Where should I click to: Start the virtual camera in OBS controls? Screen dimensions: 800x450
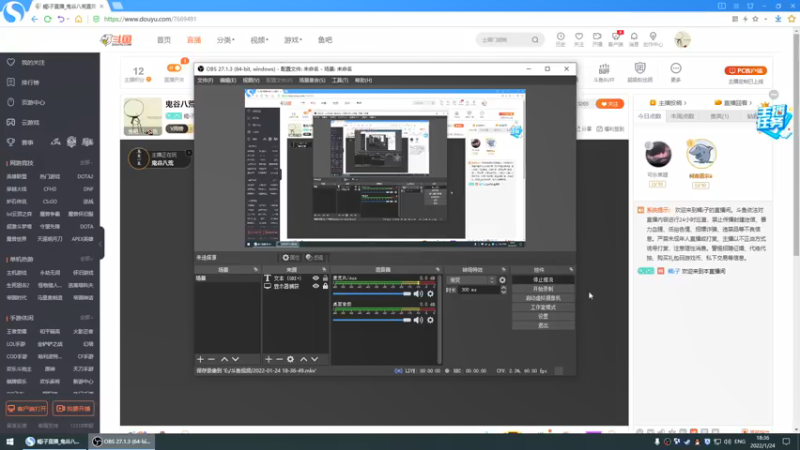(543, 298)
